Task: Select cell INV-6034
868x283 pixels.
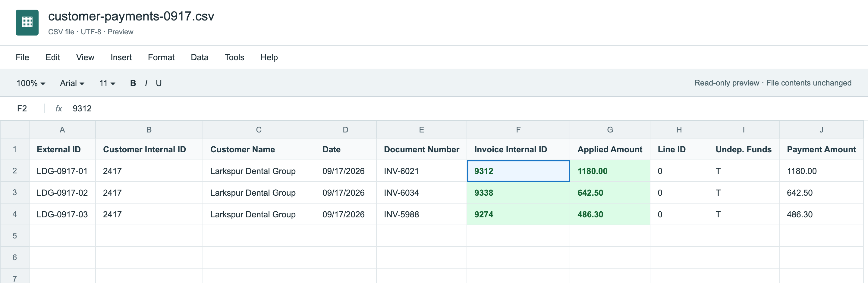Action: point(422,193)
